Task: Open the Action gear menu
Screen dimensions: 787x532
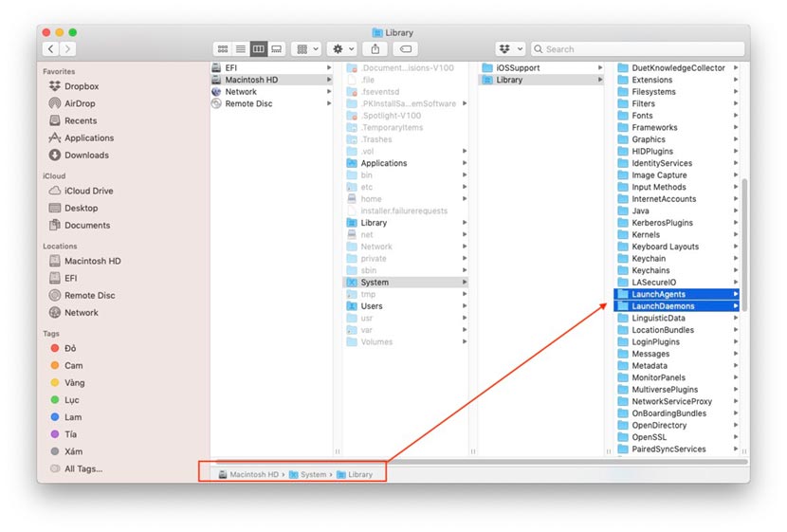Action: (x=343, y=49)
